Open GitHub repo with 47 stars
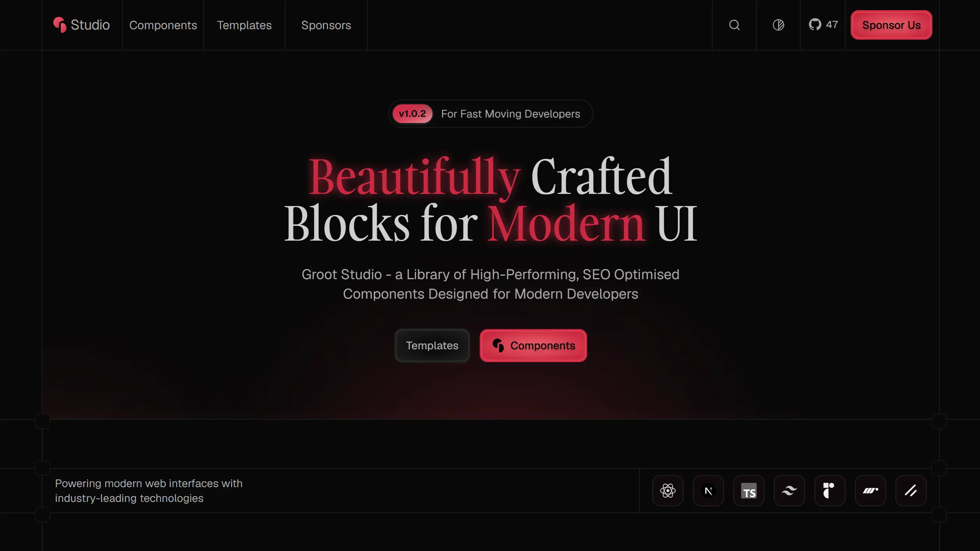Screen dimensions: 980x551 (823, 25)
